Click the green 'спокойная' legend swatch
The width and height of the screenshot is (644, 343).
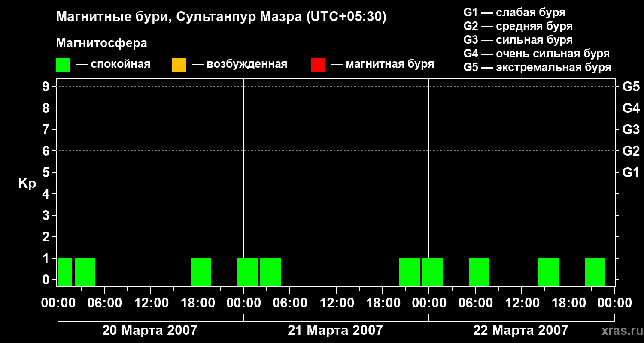[63, 65]
